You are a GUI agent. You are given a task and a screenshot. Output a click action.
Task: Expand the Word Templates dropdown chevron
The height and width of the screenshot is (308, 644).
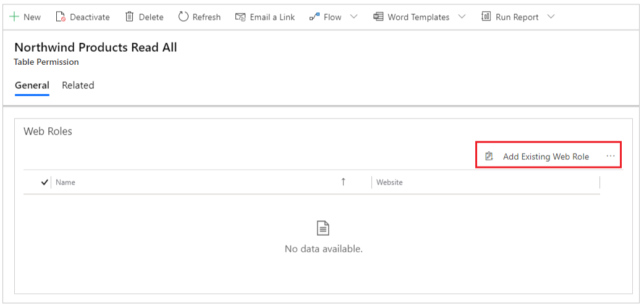pyautogui.click(x=462, y=17)
